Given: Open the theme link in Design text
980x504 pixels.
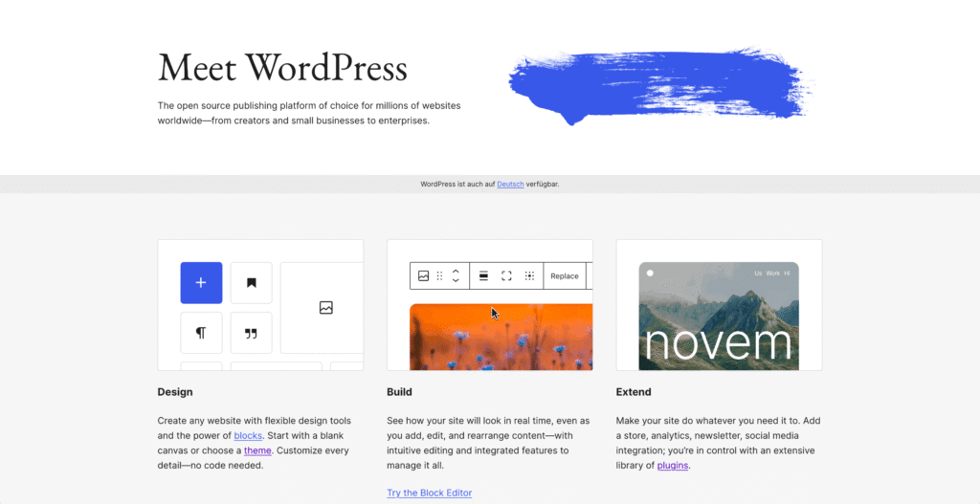Looking at the screenshot, I should coord(257,450).
